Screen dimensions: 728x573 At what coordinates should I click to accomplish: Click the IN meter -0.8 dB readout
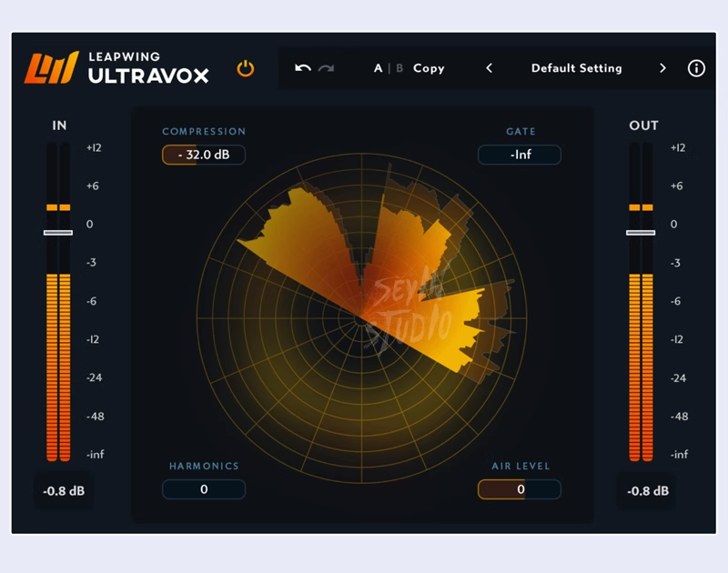pos(63,491)
